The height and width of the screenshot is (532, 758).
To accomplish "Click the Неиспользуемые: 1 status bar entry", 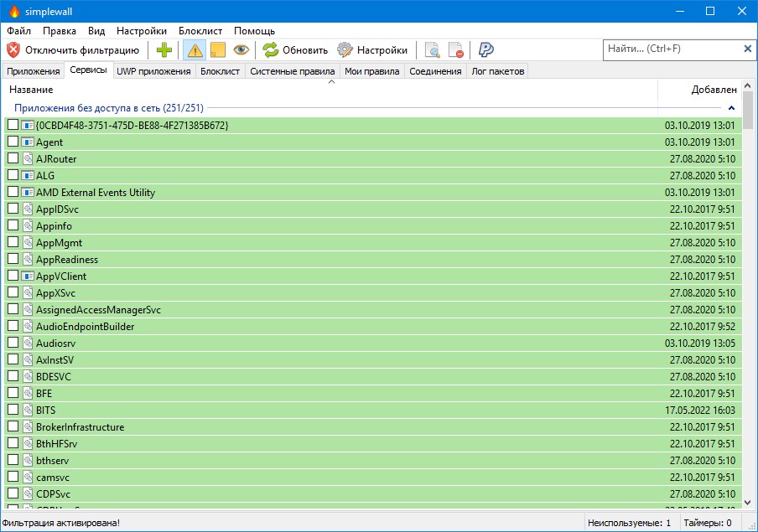I will 630,523.
